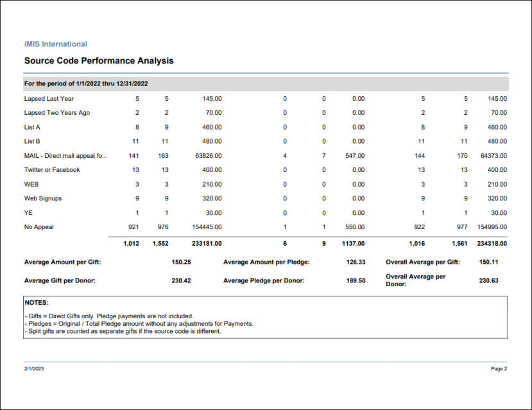
Task: Select the Split gifts are counted note
Action: pyautogui.click(x=123, y=331)
